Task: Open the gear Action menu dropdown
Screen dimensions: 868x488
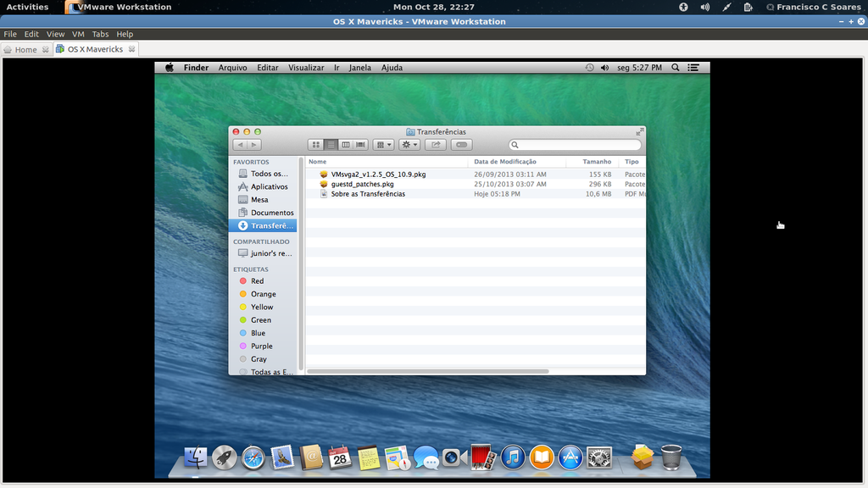Action: [x=409, y=145]
